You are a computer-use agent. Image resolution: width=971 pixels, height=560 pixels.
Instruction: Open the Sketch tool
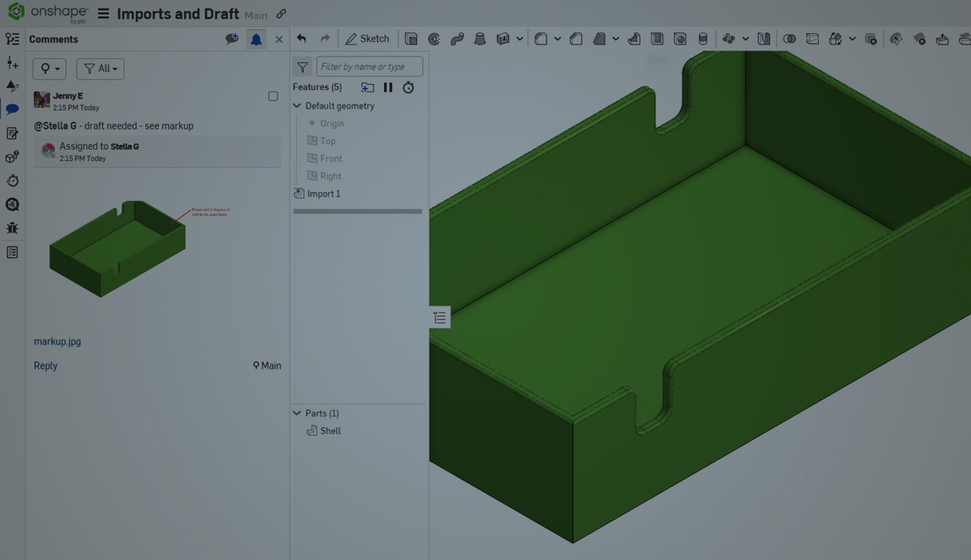pyautogui.click(x=368, y=38)
